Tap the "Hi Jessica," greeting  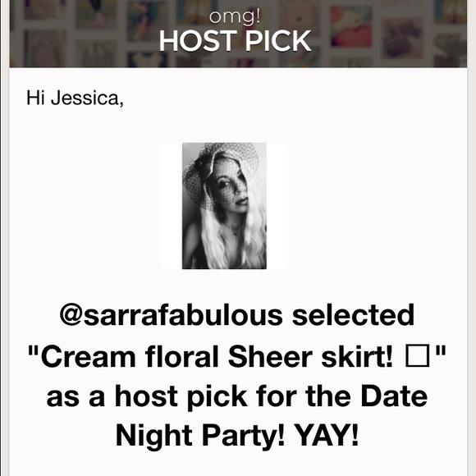point(75,98)
